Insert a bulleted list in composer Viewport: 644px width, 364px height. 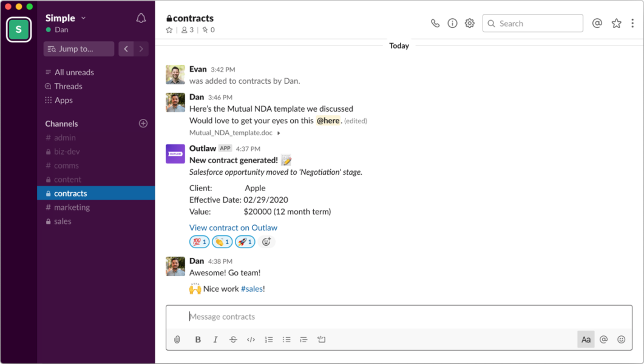(286, 339)
